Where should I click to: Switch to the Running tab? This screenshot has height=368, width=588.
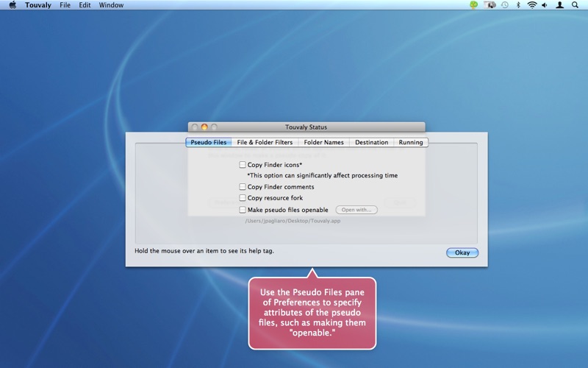tap(411, 142)
